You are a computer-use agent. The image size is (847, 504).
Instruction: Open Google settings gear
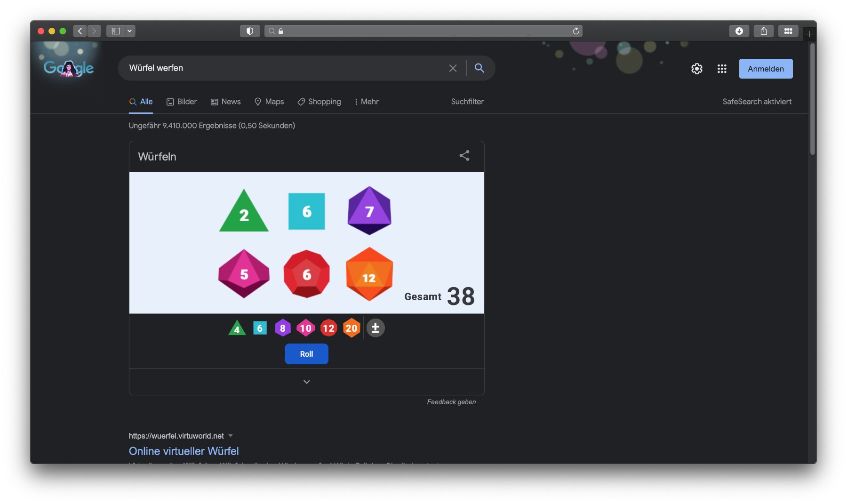coord(696,69)
